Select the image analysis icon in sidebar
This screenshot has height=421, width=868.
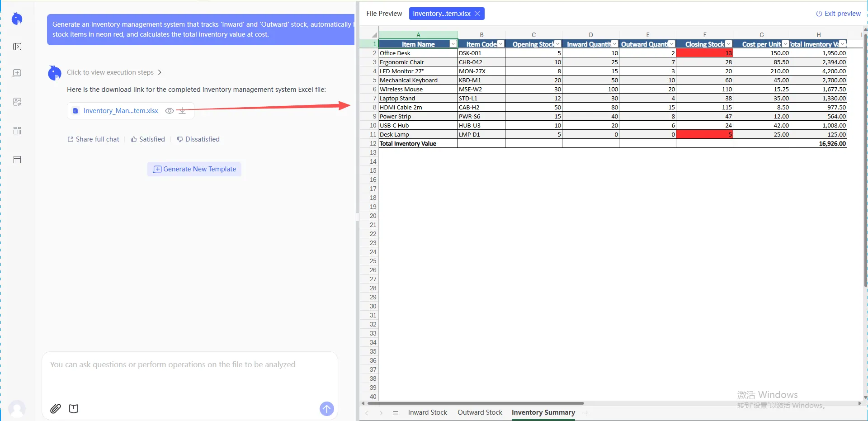(17, 101)
